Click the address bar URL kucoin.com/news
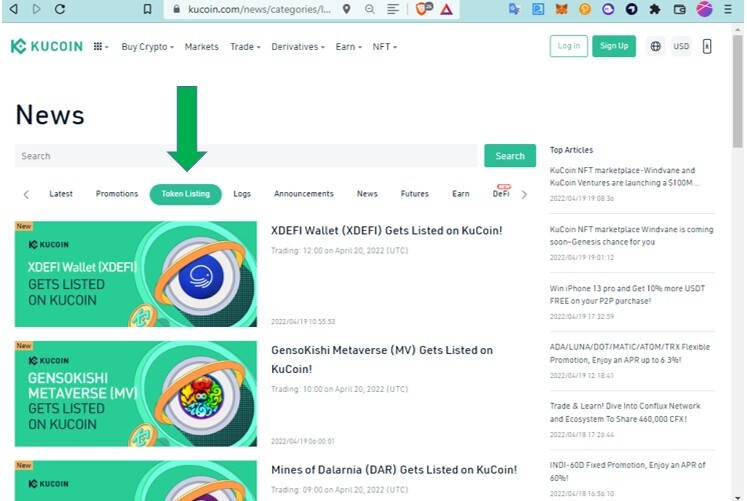Viewport: 747px width, 501px height. click(259, 9)
